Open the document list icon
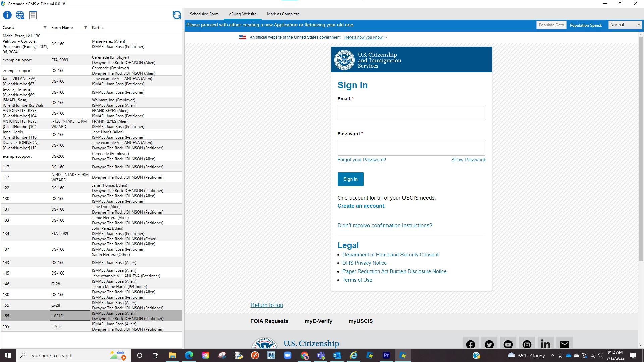 (33, 15)
